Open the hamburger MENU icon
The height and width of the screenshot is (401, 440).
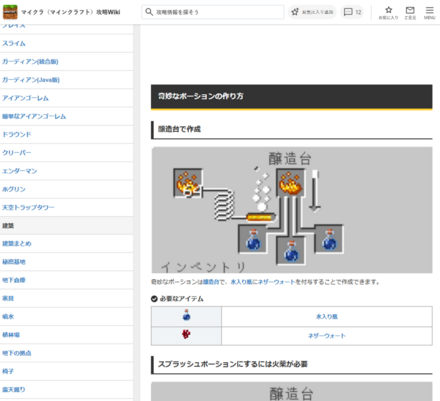tap(430, 13)
